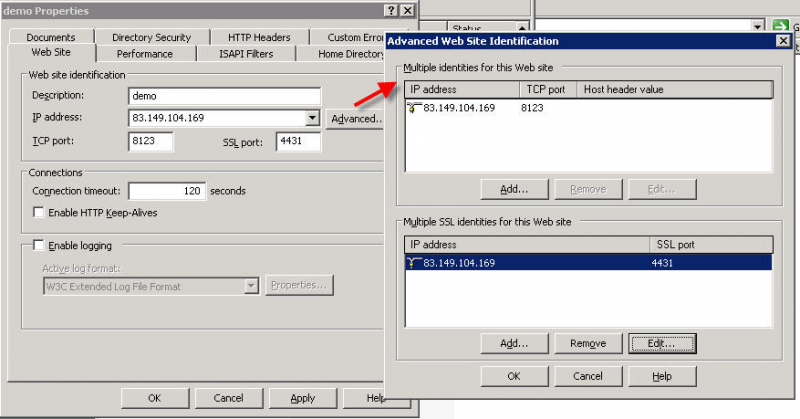Edit the selected SSL identity
Screen dimensions: 800x419
pyautogui.click(x=662, y=343)
